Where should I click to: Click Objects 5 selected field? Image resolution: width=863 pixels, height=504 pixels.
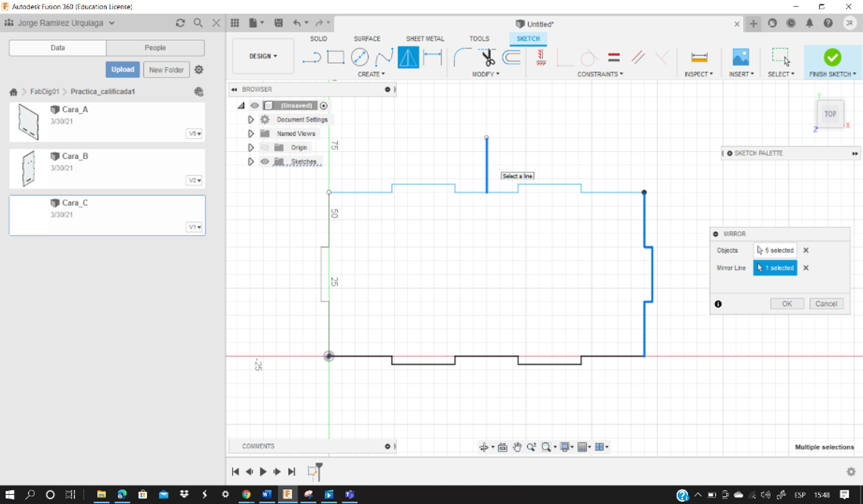tap(775, 250)
